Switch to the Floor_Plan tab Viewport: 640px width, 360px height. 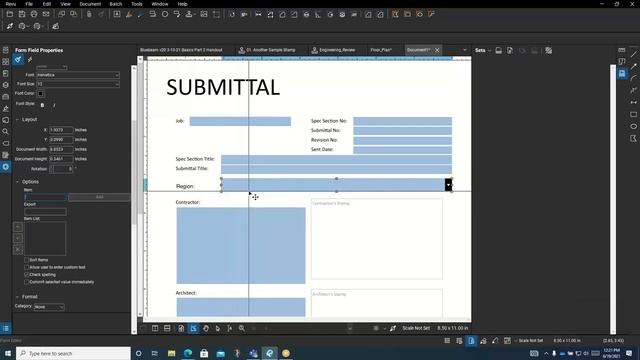381,50
